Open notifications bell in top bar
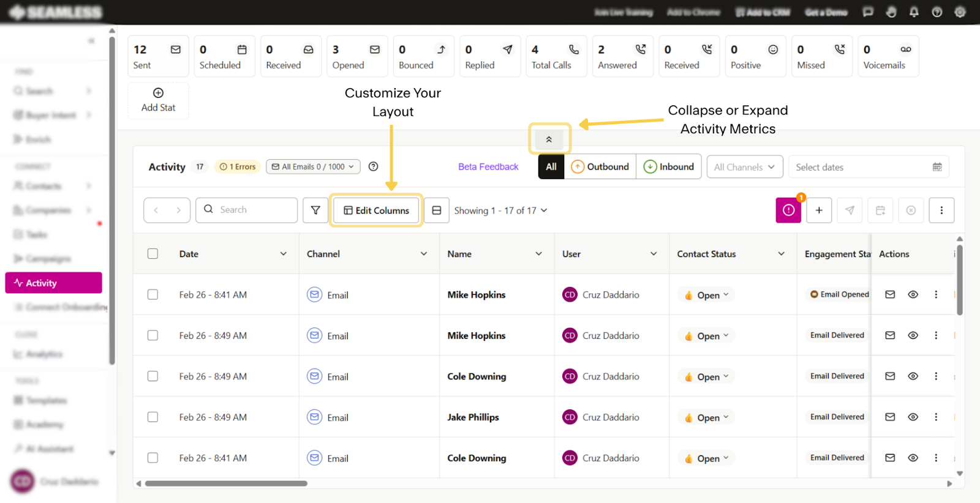This screenshot has width=980, height=503. click(914, 12)
